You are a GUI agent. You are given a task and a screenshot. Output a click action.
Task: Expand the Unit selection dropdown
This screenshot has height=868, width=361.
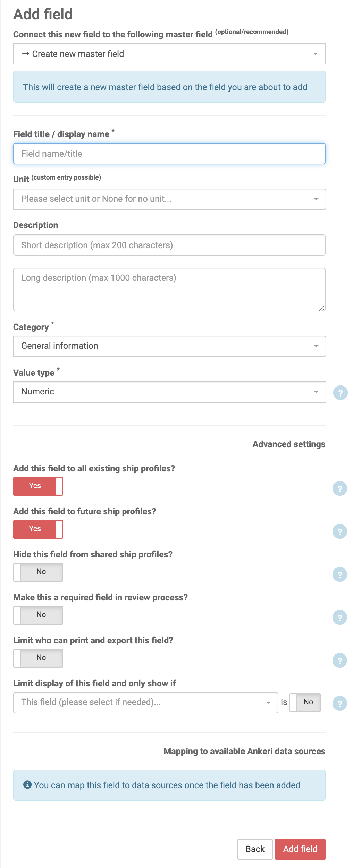click(169, 199)
